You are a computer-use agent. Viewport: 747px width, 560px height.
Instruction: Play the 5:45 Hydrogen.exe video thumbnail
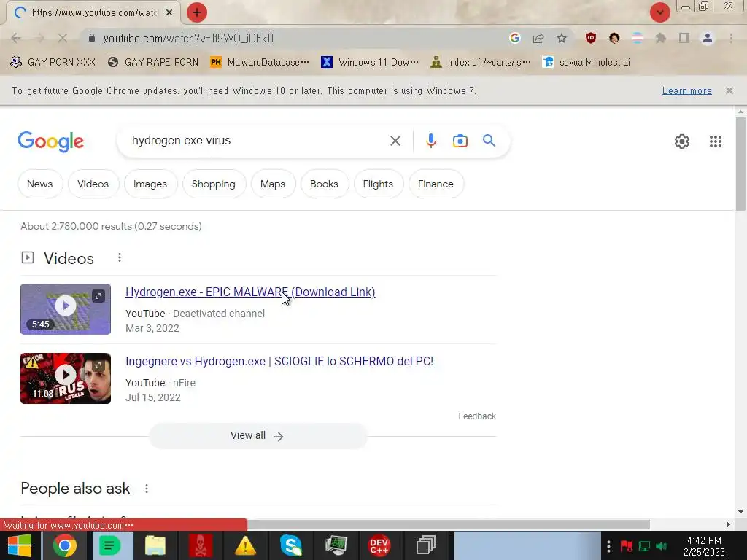point(66,309)
